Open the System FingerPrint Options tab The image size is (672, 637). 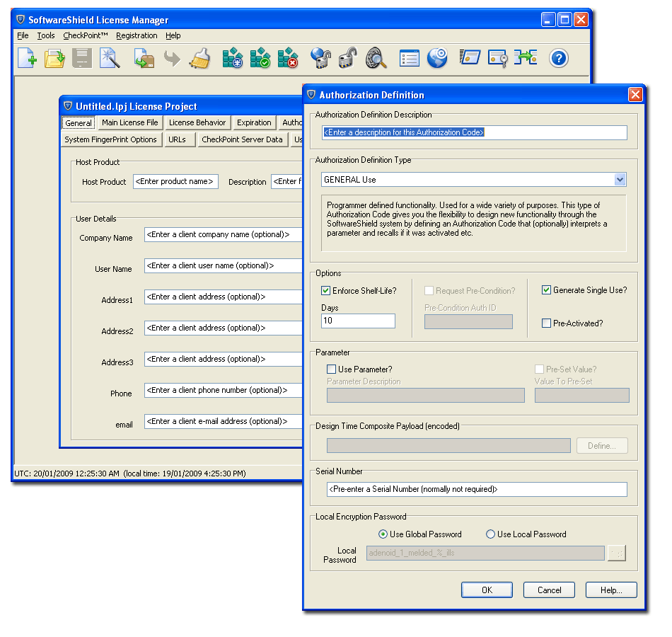pos(110,139)
